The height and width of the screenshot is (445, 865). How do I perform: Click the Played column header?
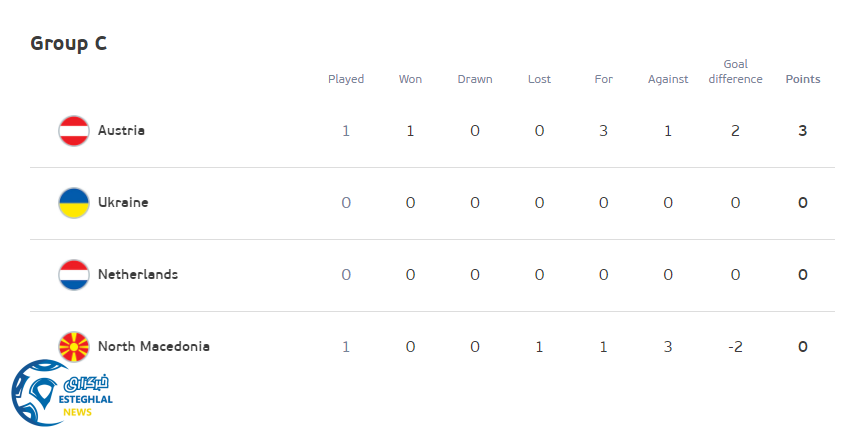click(x=346, y=79)
